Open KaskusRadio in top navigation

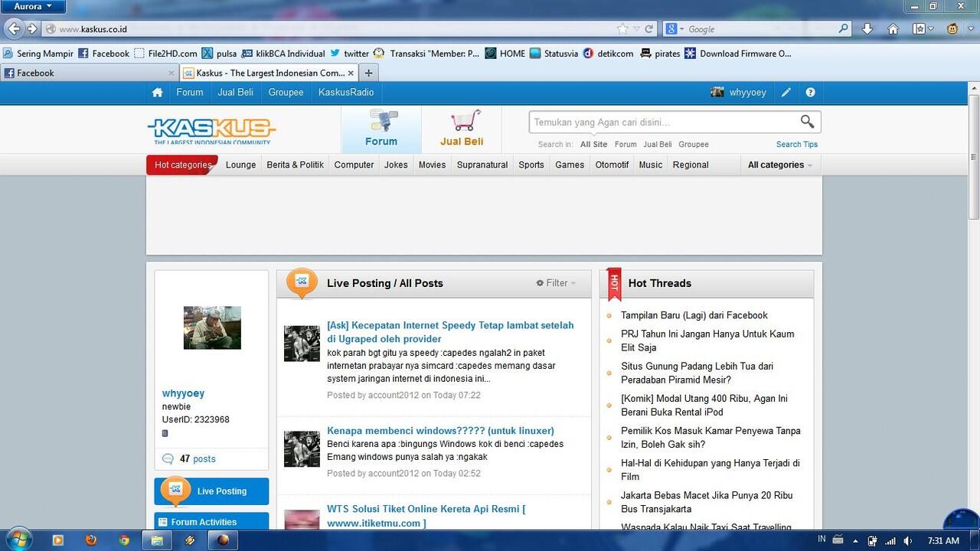click(346, 93)
